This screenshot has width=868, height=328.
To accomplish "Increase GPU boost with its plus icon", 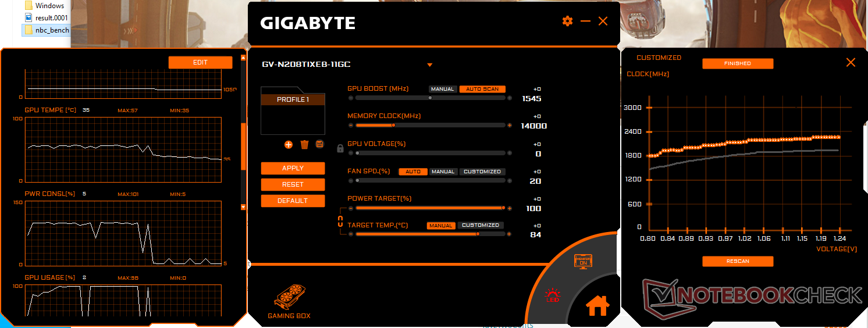I will pyautogui.click(x=510, y=98).
